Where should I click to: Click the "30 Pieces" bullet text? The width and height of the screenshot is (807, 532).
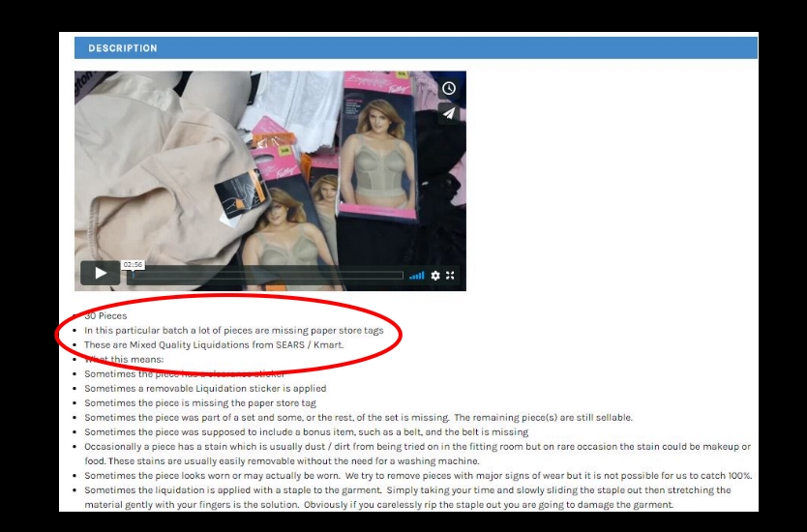(105, 316)
